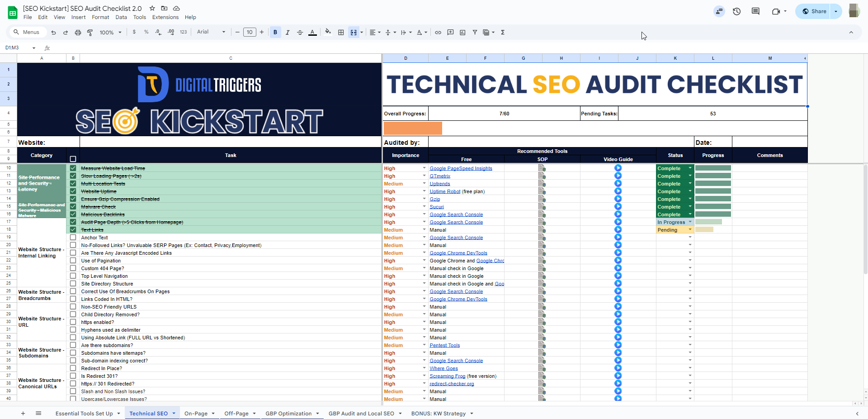Open the GTmetrix link
The width and height of the screenshot is (868, 419).
click(440, 176)
